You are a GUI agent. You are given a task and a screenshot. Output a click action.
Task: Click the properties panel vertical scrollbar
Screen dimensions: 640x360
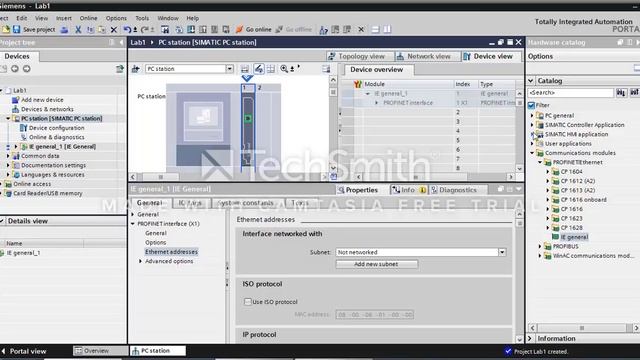pos(520,276)
